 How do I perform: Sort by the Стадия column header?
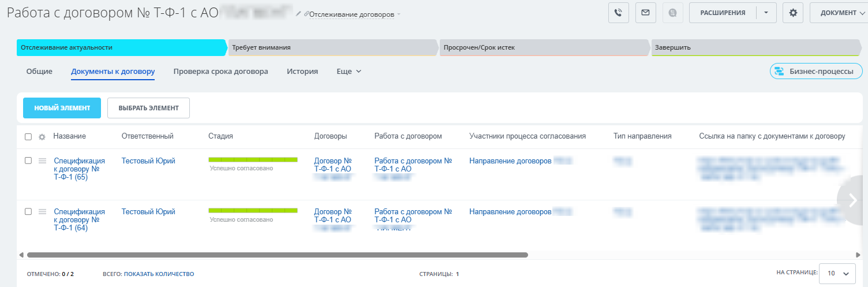(220, 136)
